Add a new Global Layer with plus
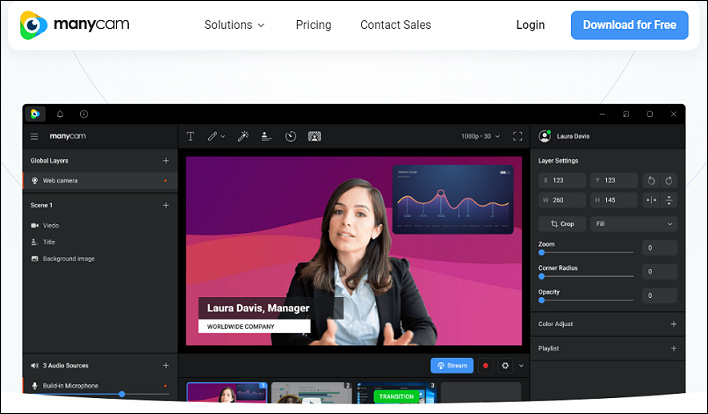Screen dimensions: 708x414 [166, 161]
